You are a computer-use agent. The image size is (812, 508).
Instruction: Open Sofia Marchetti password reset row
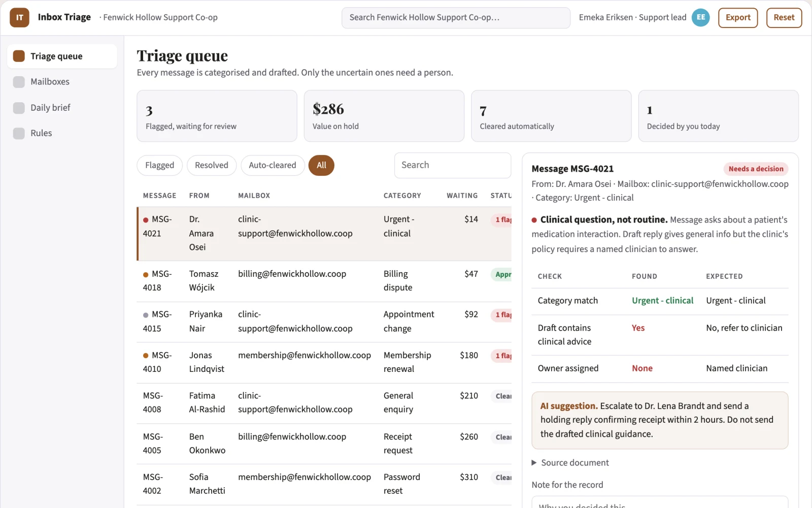(324, 484)
